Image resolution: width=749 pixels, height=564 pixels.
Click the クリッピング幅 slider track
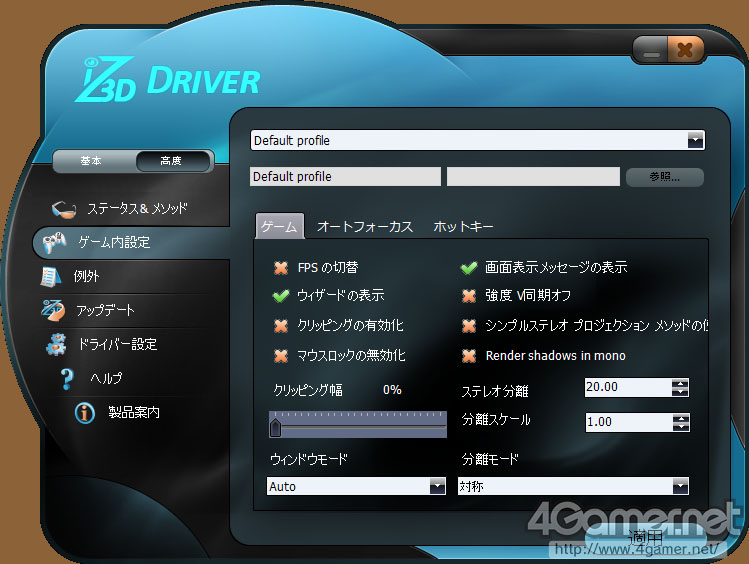[358, 425]
